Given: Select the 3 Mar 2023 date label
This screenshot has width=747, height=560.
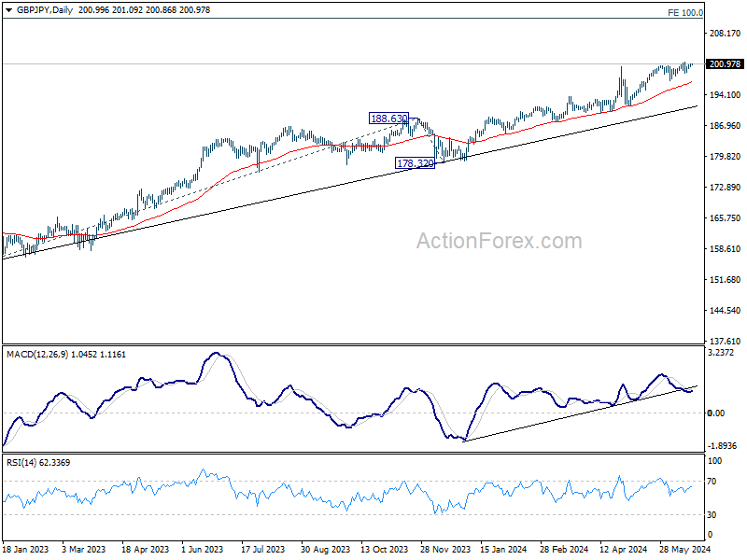Looking at the screenshot, I should pyautogui.click(x=84, y=549).
